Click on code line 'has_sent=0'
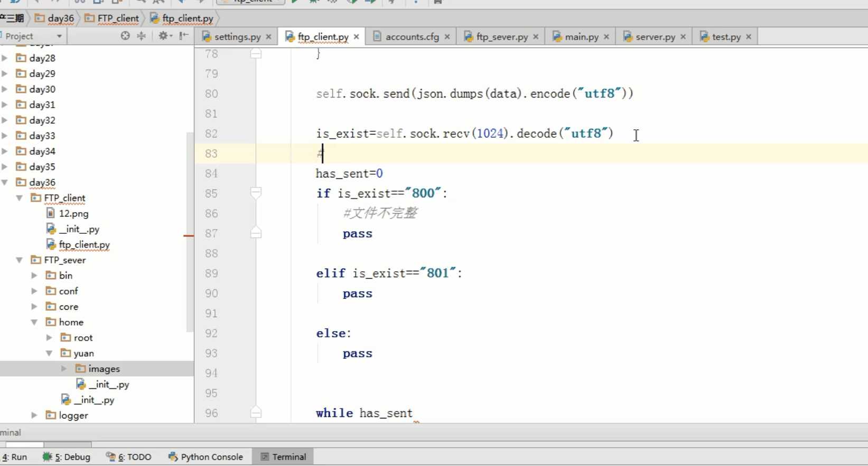This screenshot has height=466, width=868. pos(349,173)
